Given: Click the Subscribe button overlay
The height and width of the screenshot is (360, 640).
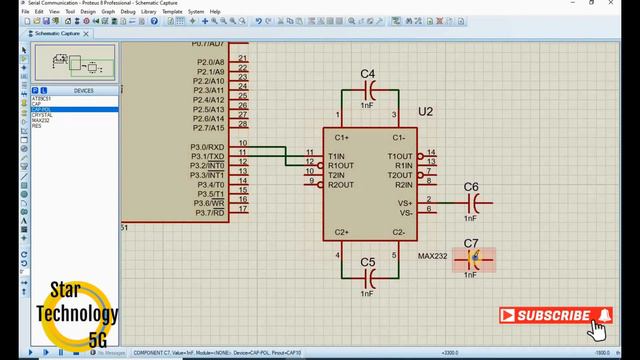Looking at the screenshot, I should click(556, 316).
